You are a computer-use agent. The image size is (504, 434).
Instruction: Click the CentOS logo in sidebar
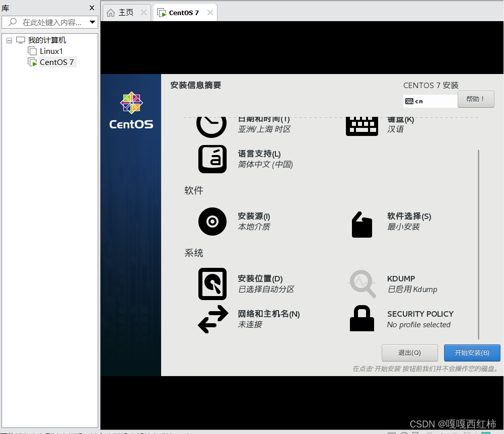(131, 110)
